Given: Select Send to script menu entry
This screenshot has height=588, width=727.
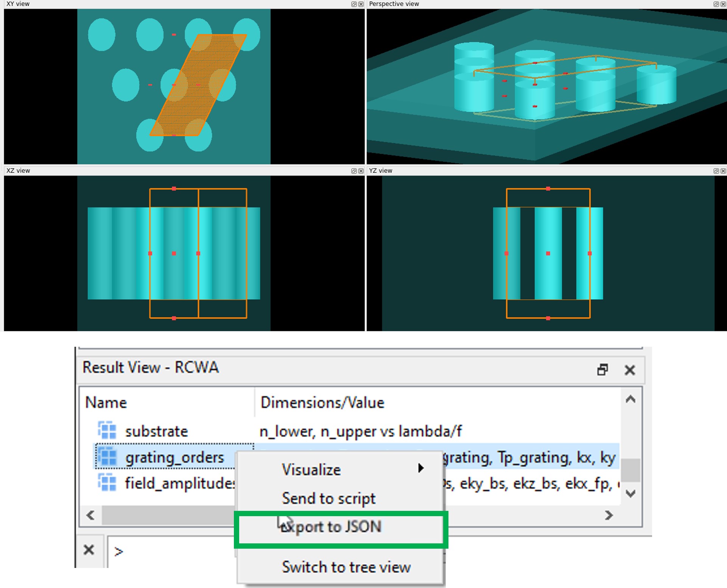Looking at the screenshot, I should point(328,498).
